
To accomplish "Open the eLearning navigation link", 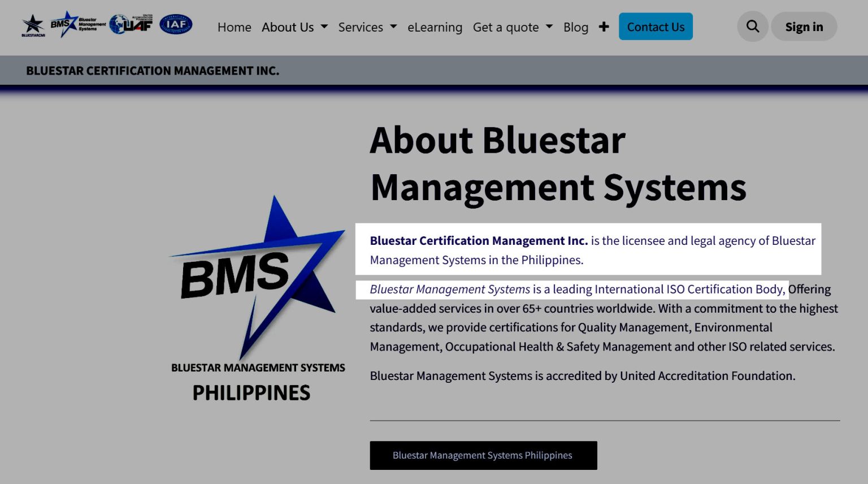I will point(435,27).
